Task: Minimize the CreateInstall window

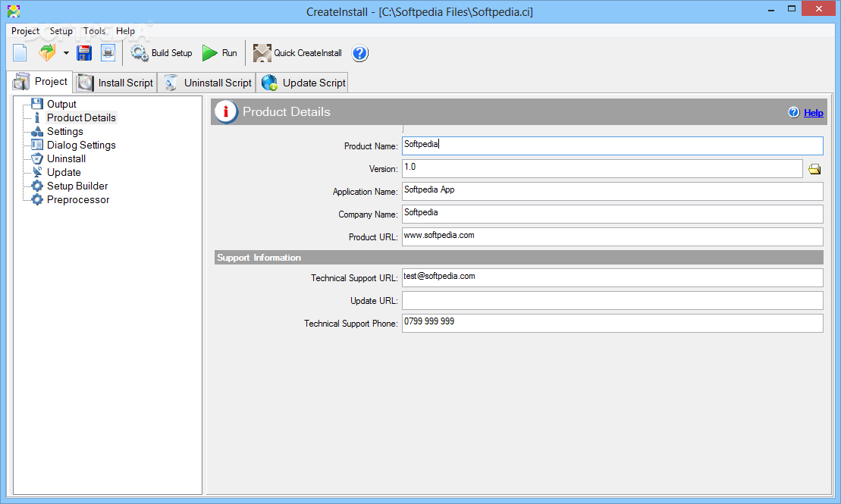Action: click(x=770, y=9)
